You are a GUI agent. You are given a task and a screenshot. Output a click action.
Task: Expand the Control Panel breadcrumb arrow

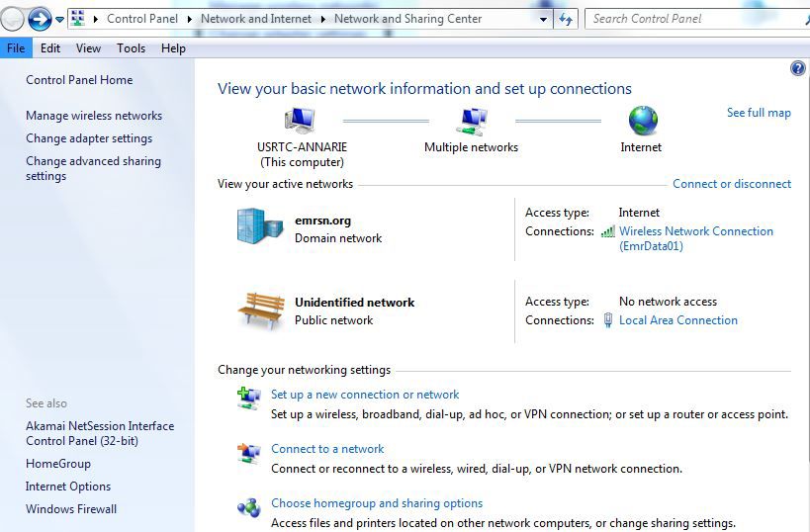pos(192,19)
